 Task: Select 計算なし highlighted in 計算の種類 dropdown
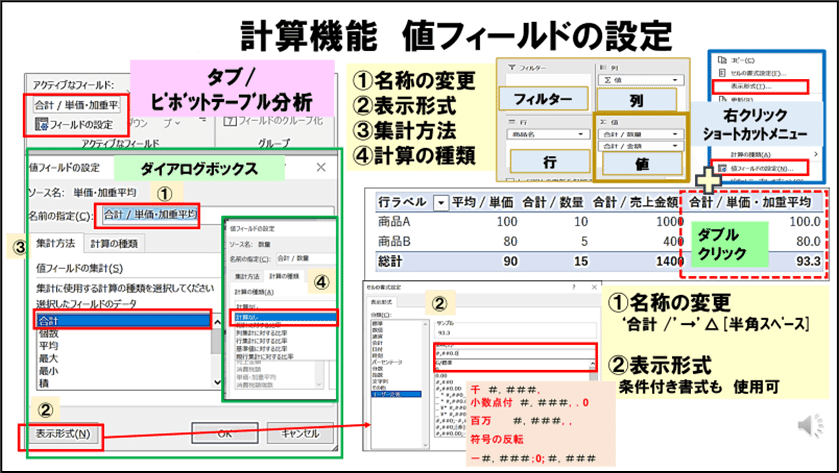click(x=284, y=317)
